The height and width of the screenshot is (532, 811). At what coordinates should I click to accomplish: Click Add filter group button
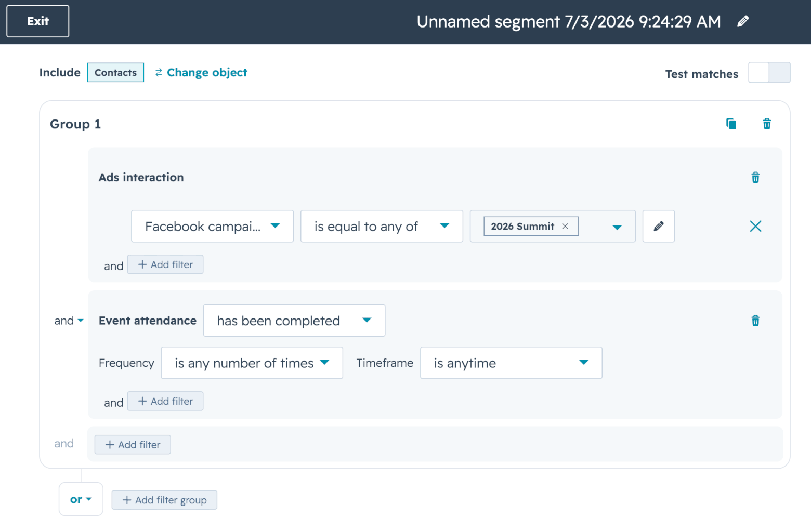click(164, 500)
